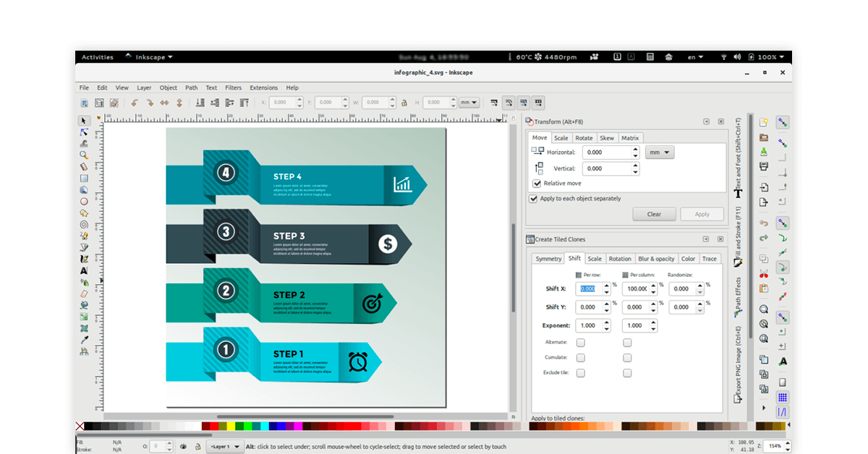Screen dimensions: 868x454
Task: Click Redo icon in command bar
Action: [x=764, y=237]
